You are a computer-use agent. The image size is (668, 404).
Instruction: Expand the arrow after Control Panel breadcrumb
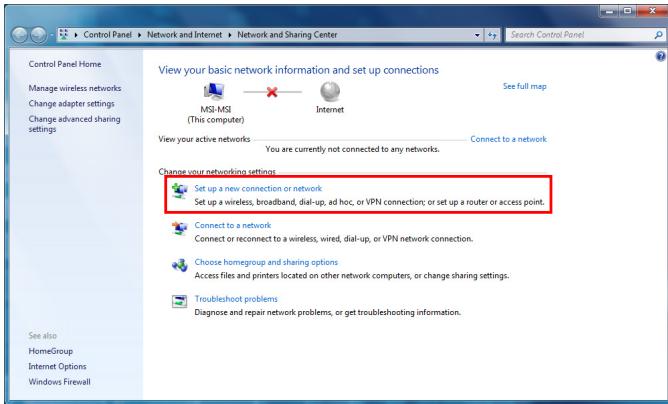pos(139,35)
